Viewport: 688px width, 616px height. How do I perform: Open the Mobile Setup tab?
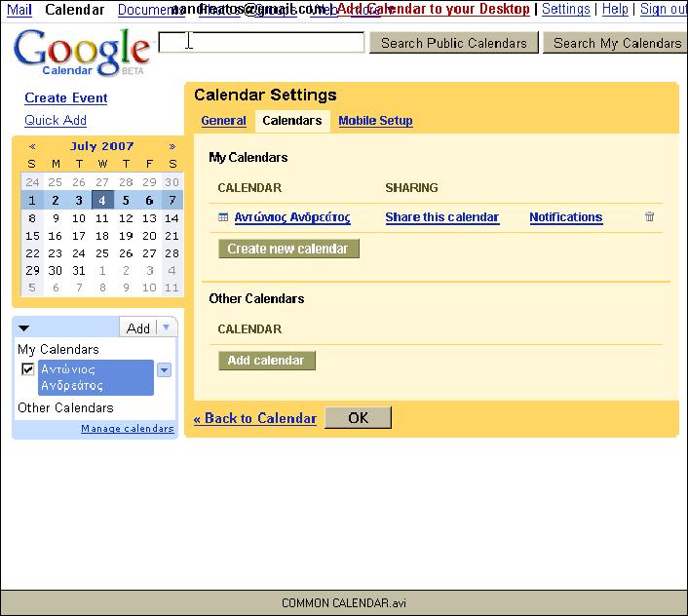pos(375,121)
